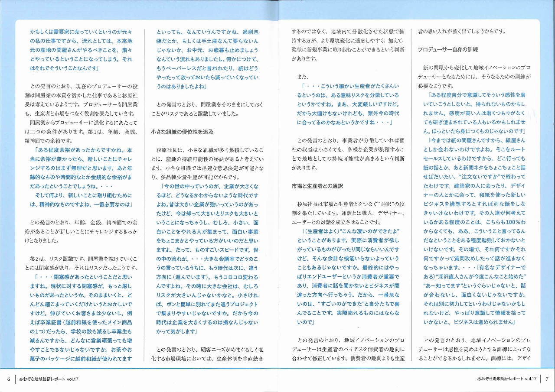Click page number 6 in footer
The image size is (555, 392).
(8, 379)
